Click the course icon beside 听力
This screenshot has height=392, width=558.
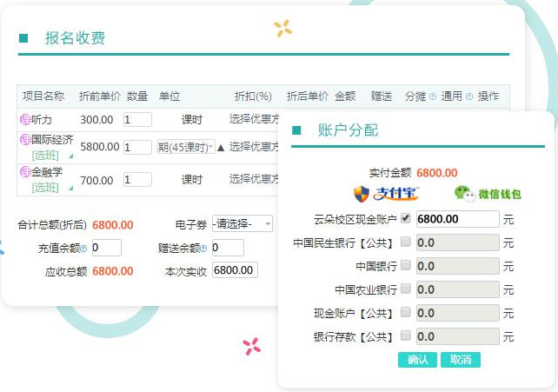[25, 120]
